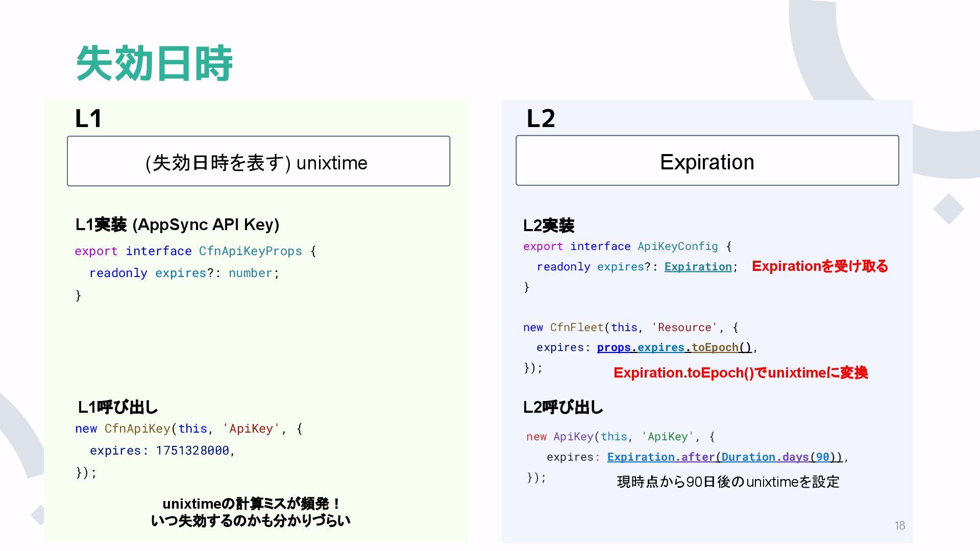Click the red Expiration.toEpoch()でunixtimeに変換 note
The image size is (980, 551).
pyautogui.click(x=741, y=373)
